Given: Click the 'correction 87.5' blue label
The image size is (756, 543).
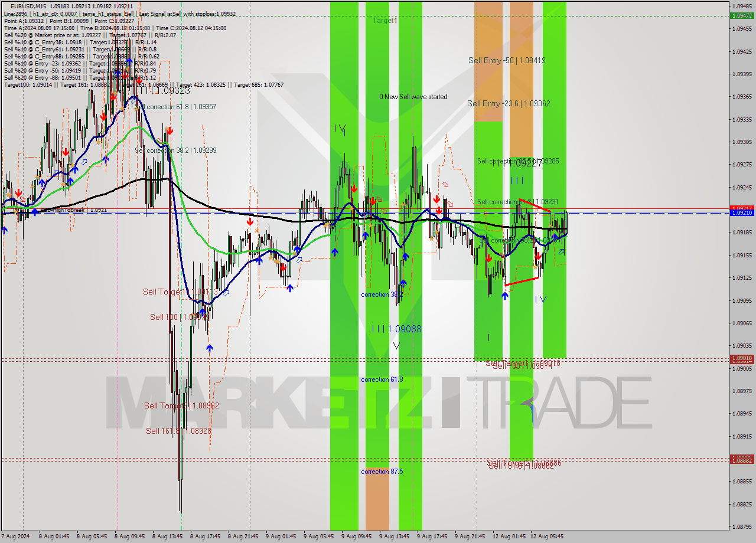Looking at the screenshot, I should click(x=382, y=472).
